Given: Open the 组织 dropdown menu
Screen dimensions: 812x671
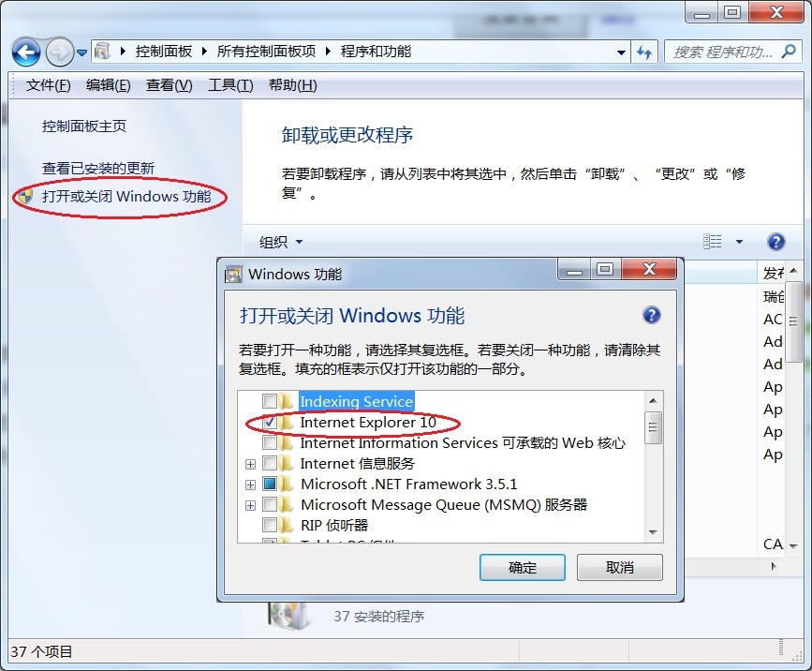Looking at the screenshot, I should click(x=281, y=242).
